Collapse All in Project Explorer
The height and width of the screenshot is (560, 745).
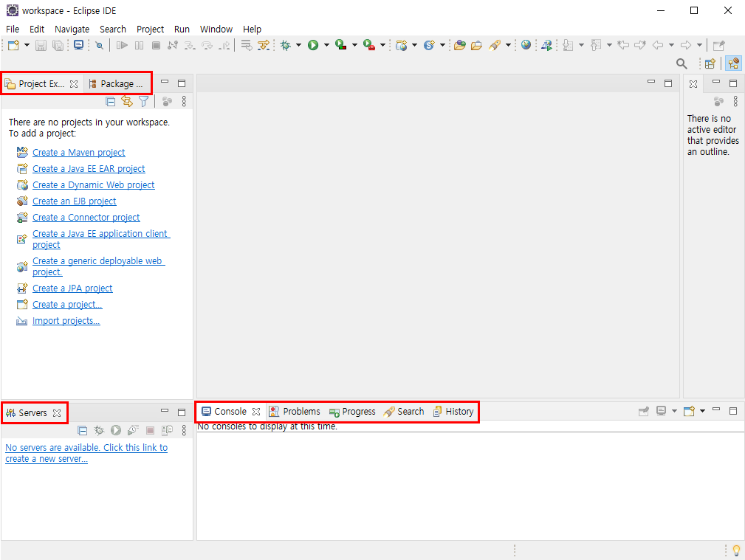[x=110, y=101]
